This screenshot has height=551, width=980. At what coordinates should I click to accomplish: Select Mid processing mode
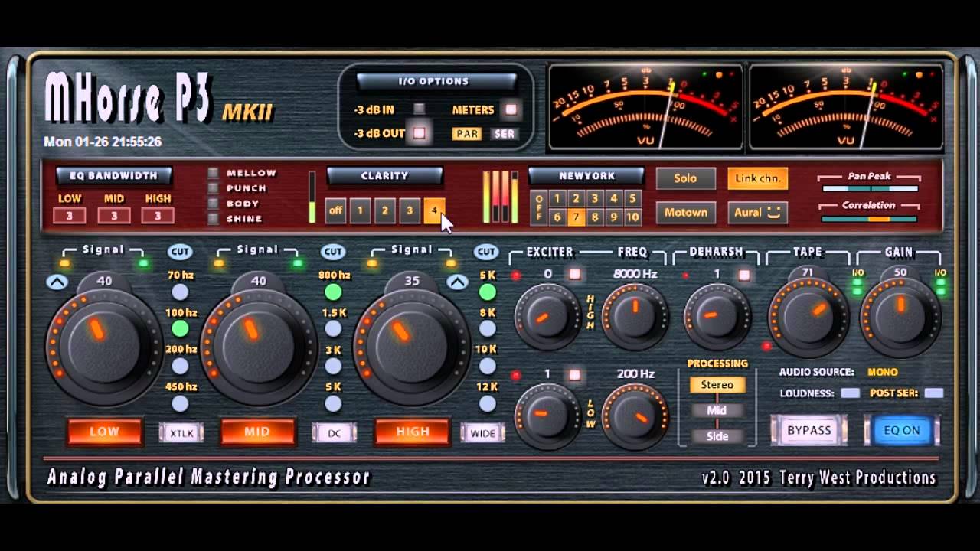click(717, 410)
